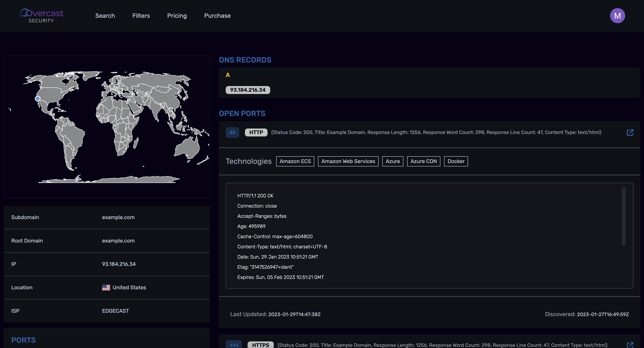
Task: Select the Azure CDN technology tag
Action: pos(423,161)
